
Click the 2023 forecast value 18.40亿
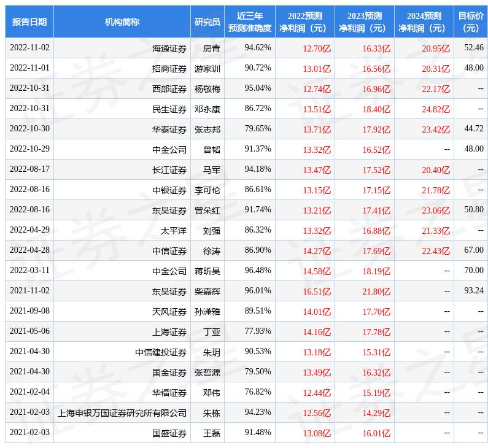point(376,109)
